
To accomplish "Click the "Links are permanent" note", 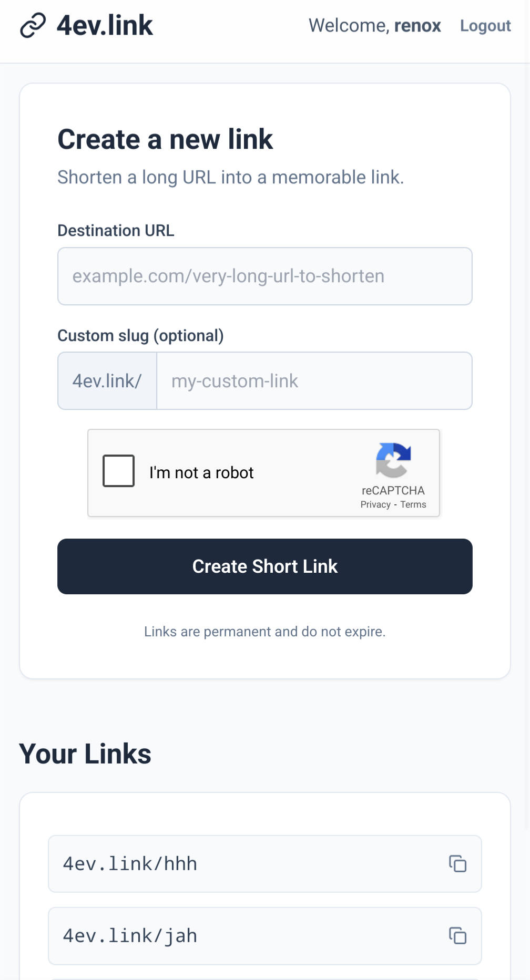I will [264, 632].
